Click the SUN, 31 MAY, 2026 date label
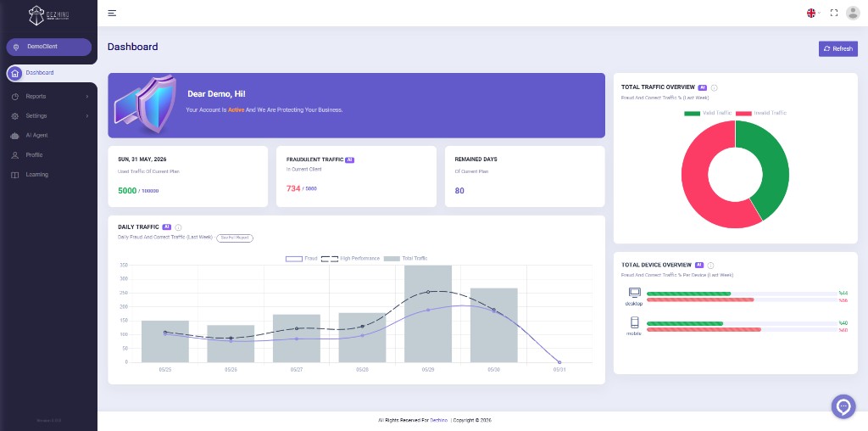This screenshot has height=431, width=868. tap(142, 159)
